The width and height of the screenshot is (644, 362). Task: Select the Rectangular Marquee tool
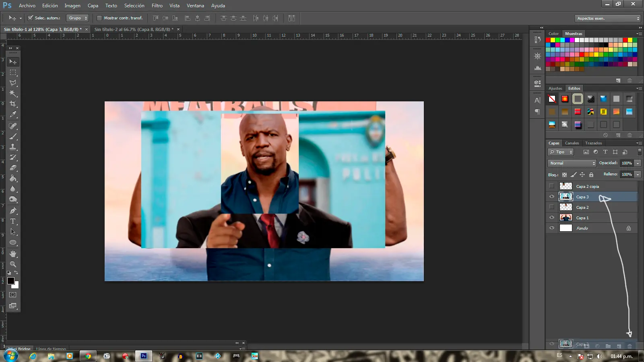(x=13, y=72)
